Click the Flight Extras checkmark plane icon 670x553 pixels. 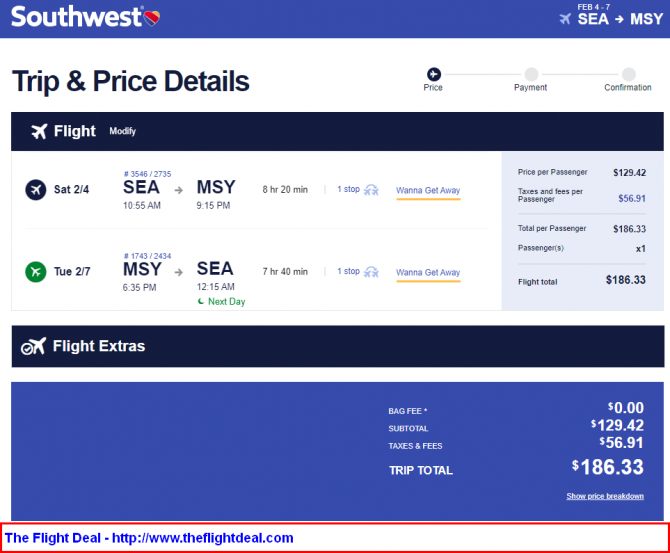[x=33, y=346]
